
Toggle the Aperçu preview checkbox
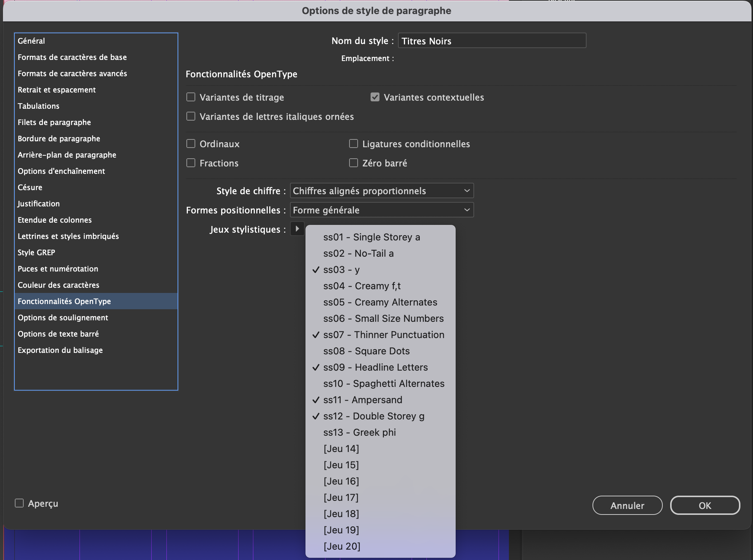(19, 503)
